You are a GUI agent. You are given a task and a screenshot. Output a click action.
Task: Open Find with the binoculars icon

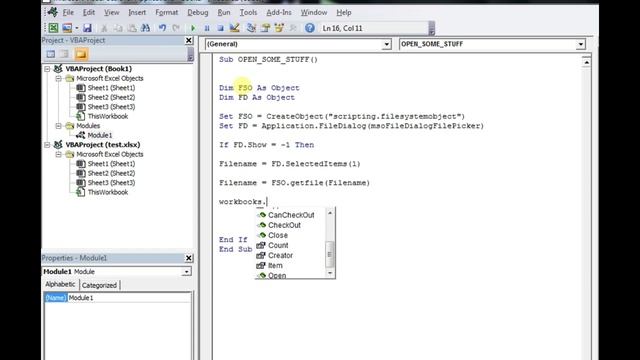pos(145,28)
